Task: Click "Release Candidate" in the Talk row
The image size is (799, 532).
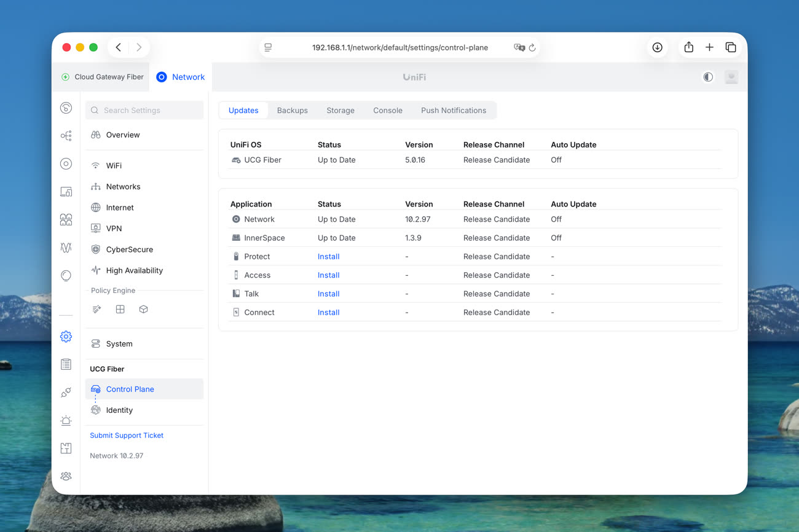Action: coord(497,294)
